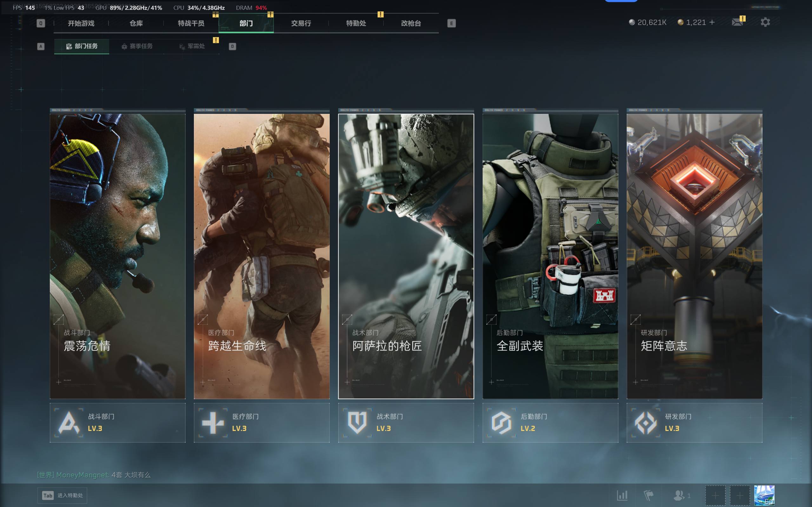
Task: Switch to the 仓库 tab
Action: pyautogui.click(x=136, y=23)
